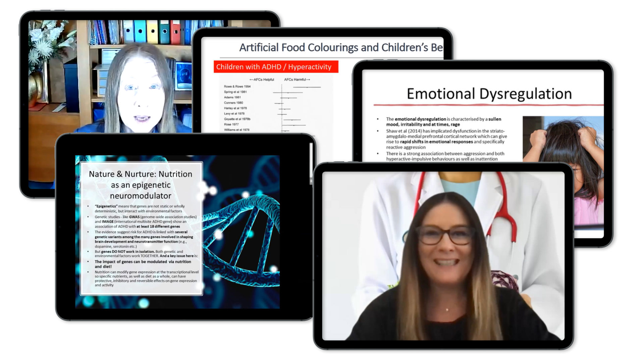Open the 'Nature & Nurture' slide title text

click(x=141, y=185)
